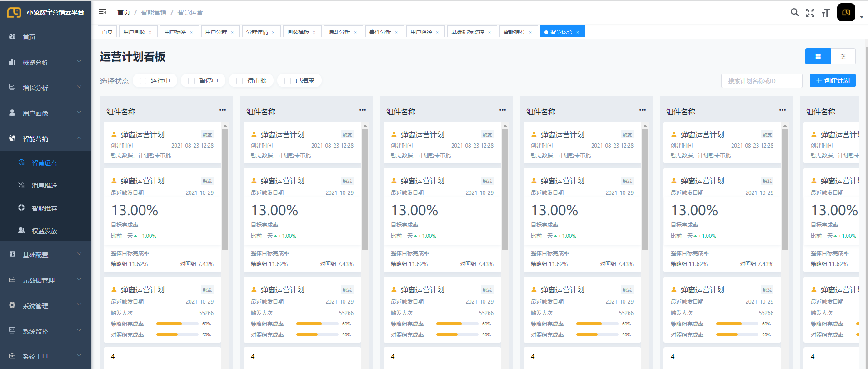Click the 创建计划 button
The width and height of the screenshot is (868, 369).
pos(833,80)
